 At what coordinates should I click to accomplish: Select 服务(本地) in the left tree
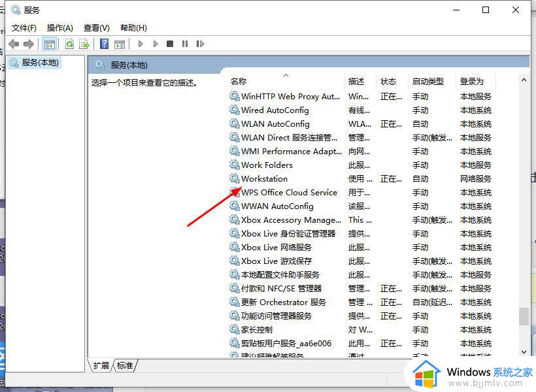pos(40,63)
